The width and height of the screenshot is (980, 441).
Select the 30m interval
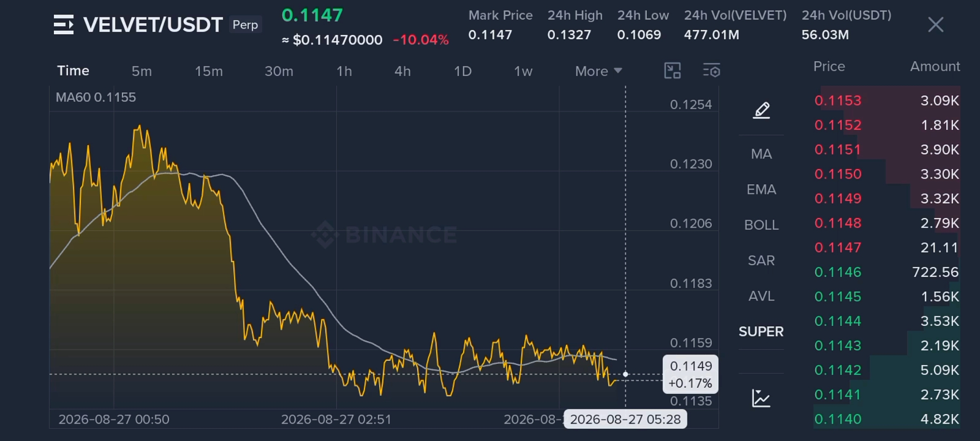click(x=279, y=71)
